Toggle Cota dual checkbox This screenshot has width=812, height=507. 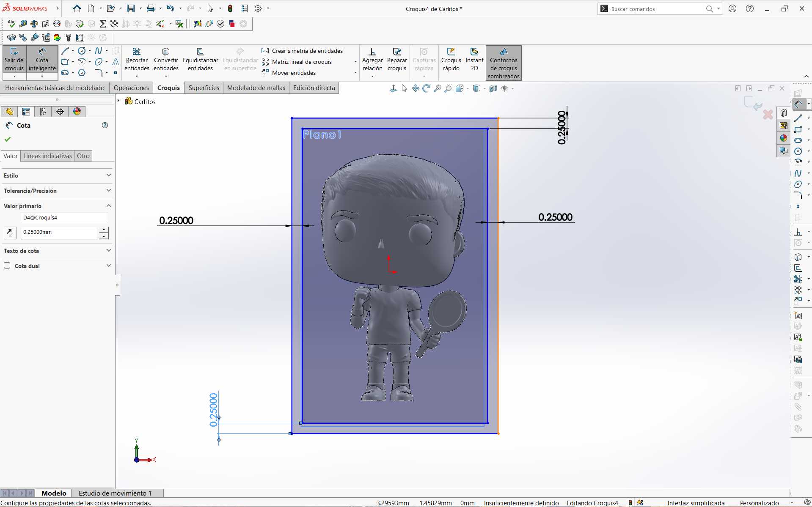coord(7,266)
